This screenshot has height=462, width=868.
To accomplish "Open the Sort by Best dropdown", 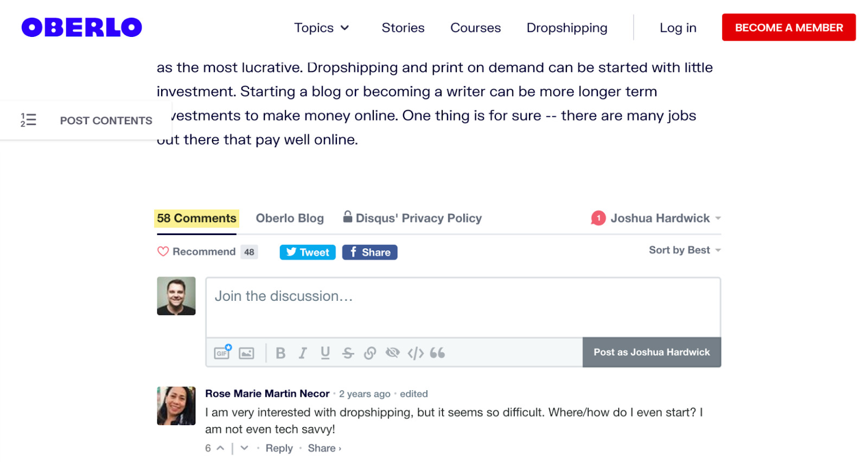I will pos(685,250).
